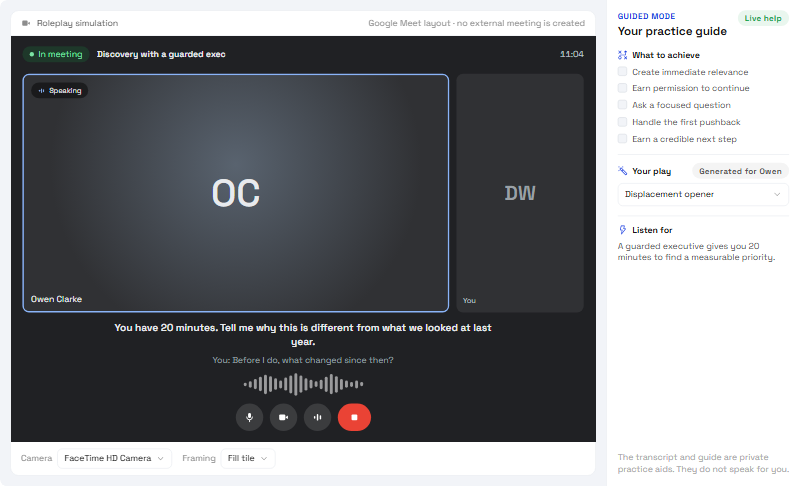The height and width of the screenshot is (486, 800).
Task: Click the camera icon beside Roleplay simulation
Action: 26,23
